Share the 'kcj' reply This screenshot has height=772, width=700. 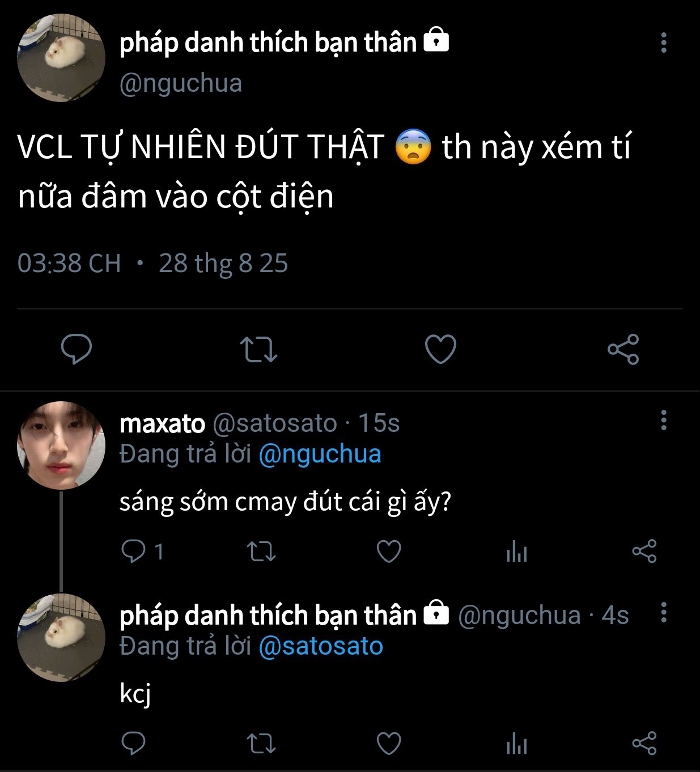[x=644, y=743]
